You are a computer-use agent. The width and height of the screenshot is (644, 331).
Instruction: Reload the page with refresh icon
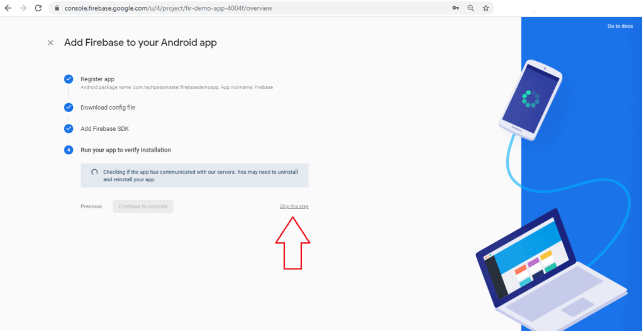[38, 8]
